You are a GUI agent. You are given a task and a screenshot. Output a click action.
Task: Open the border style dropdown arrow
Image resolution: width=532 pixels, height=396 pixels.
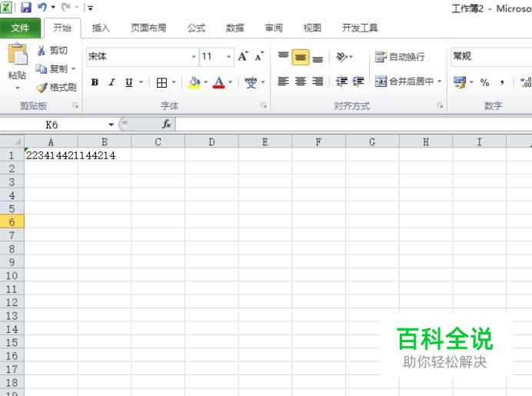(174, 82)
